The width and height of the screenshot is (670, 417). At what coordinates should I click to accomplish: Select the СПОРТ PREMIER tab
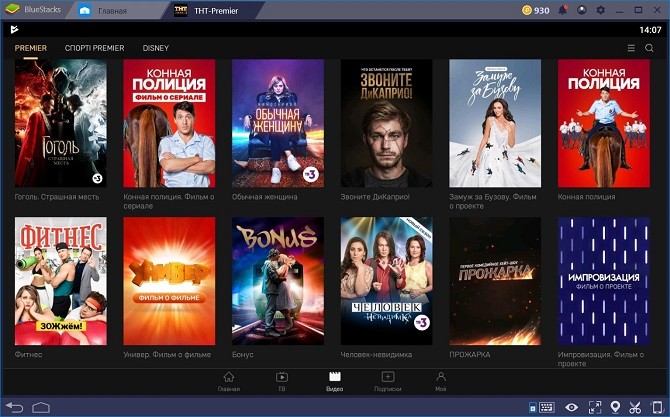[x=94, y=48]
